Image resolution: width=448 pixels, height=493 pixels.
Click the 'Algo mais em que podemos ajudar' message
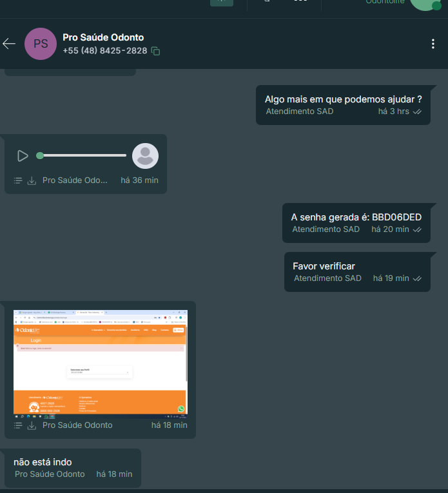(343, 105)
